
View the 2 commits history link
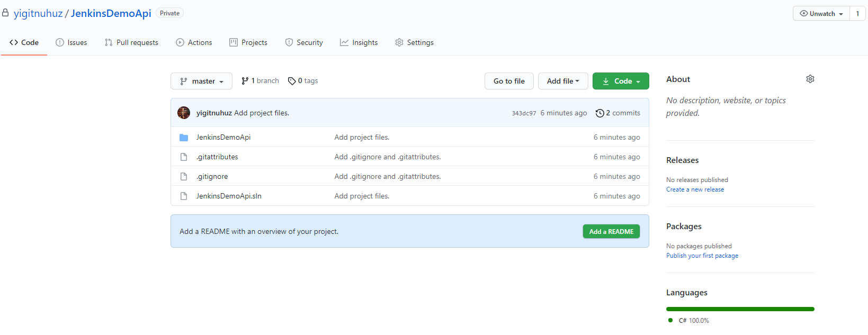click(x=618, y=113)
